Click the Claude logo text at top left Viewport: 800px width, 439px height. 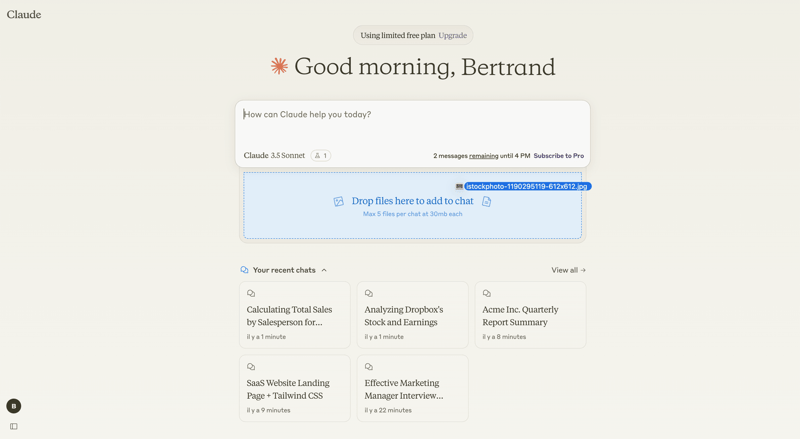click(x=24, y=14)
